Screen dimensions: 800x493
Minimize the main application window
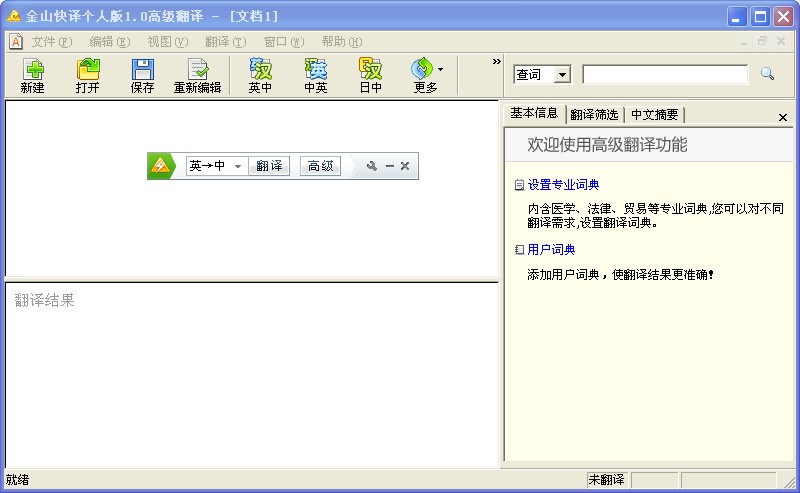(x=737, y=16)
